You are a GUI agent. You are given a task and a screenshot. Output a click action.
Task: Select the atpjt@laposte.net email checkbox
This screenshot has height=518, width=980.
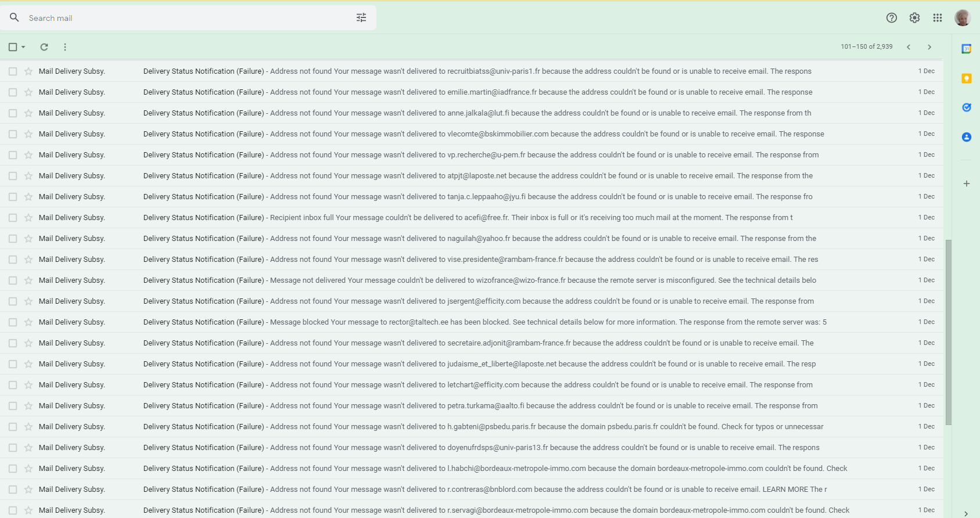(13, 176)
